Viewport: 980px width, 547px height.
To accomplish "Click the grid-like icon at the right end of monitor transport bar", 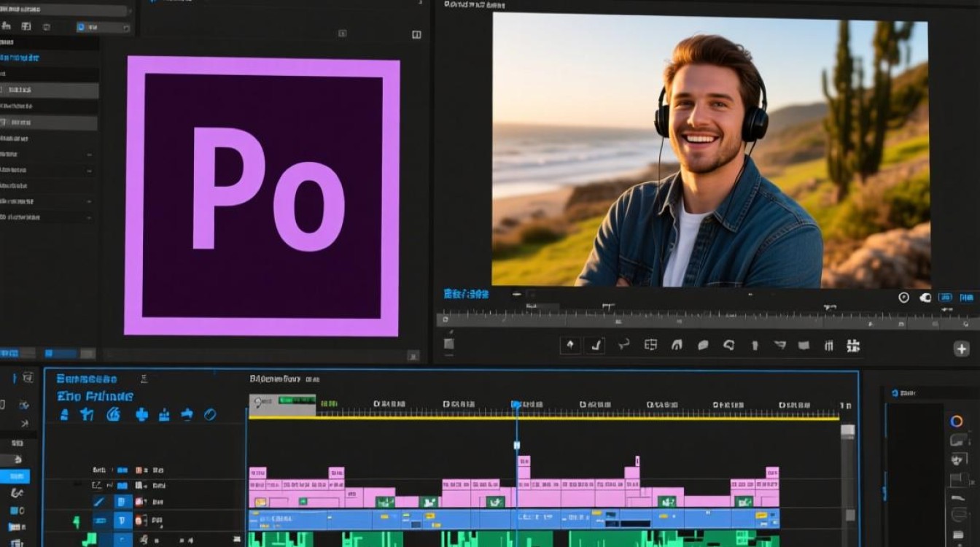I will [852, 346].
